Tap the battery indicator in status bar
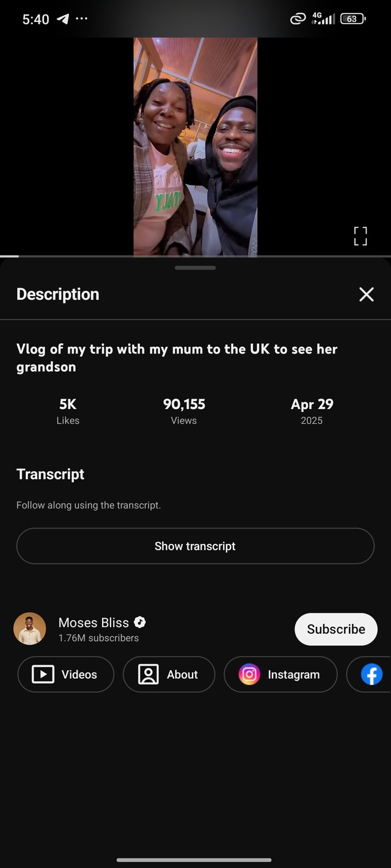 pyautogui.click(x=353, y=19)
